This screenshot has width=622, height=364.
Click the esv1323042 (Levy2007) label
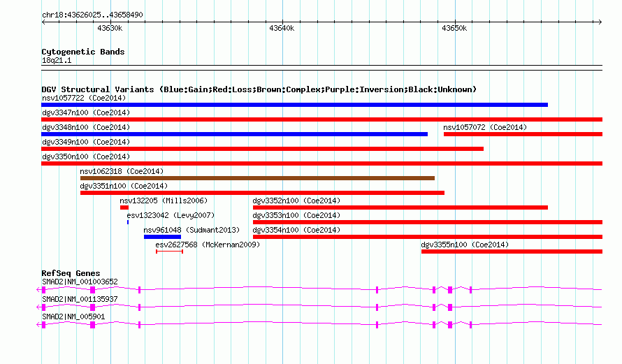(171, 215)
